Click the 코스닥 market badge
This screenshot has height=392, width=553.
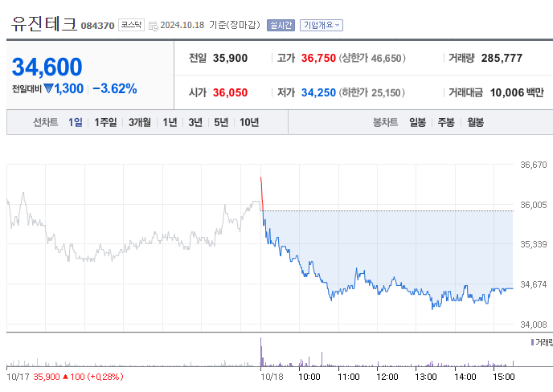coord(131,25)
